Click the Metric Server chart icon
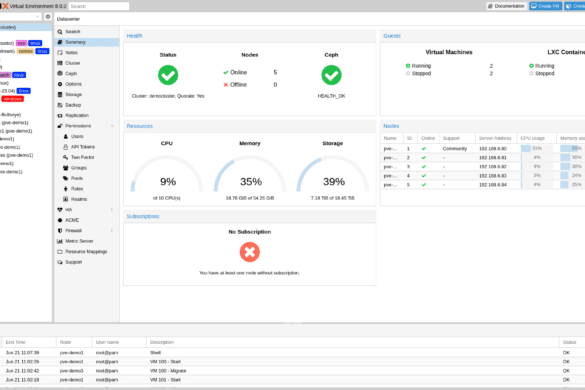 coord(60,241)
